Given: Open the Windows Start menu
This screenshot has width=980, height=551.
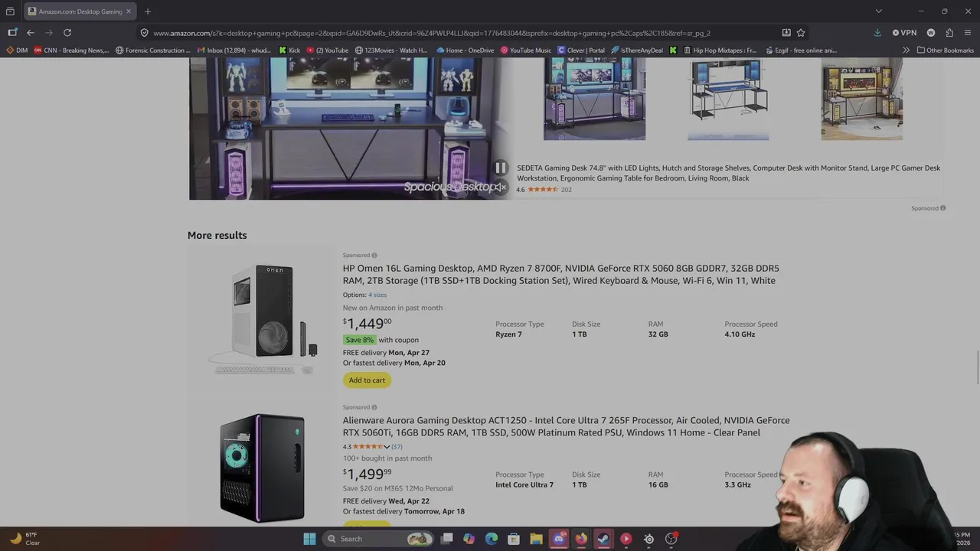Looking at the screenshot, I should (309, 539).
